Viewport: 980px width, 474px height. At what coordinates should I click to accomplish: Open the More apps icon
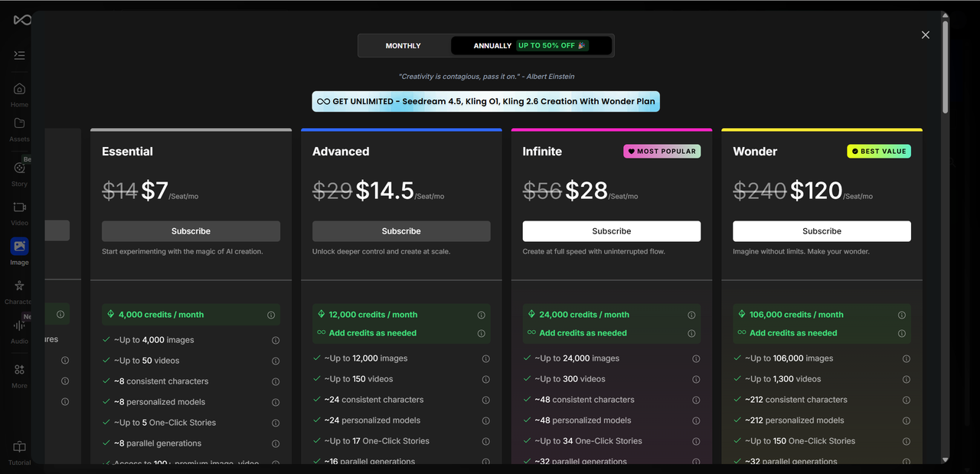(19, 370)
